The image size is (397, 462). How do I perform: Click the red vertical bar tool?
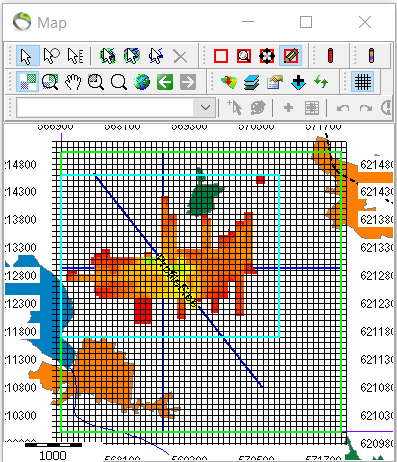coord(330,56)
